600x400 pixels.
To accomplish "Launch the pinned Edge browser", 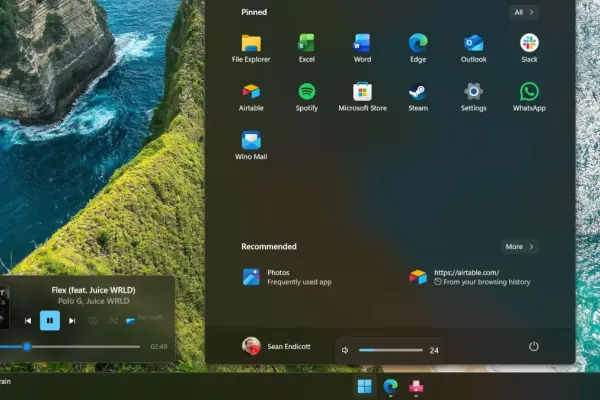I will coord(418,49).
